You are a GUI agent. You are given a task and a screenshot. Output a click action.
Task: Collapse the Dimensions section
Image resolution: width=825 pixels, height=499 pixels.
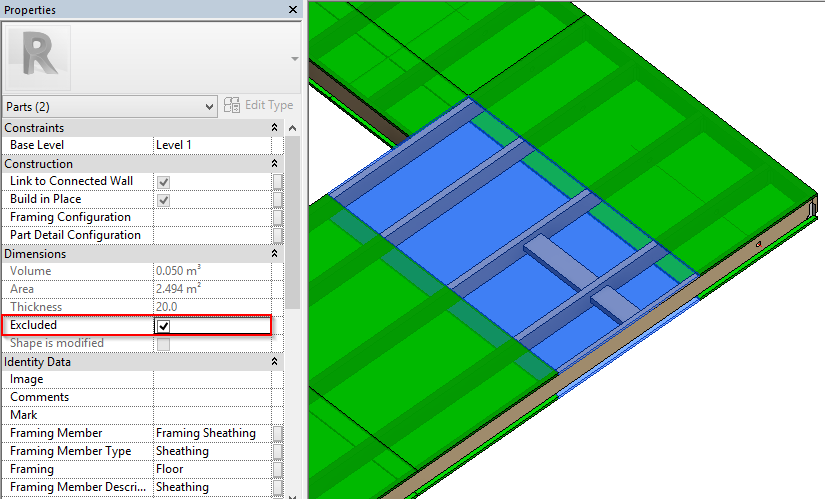(274, 254)
